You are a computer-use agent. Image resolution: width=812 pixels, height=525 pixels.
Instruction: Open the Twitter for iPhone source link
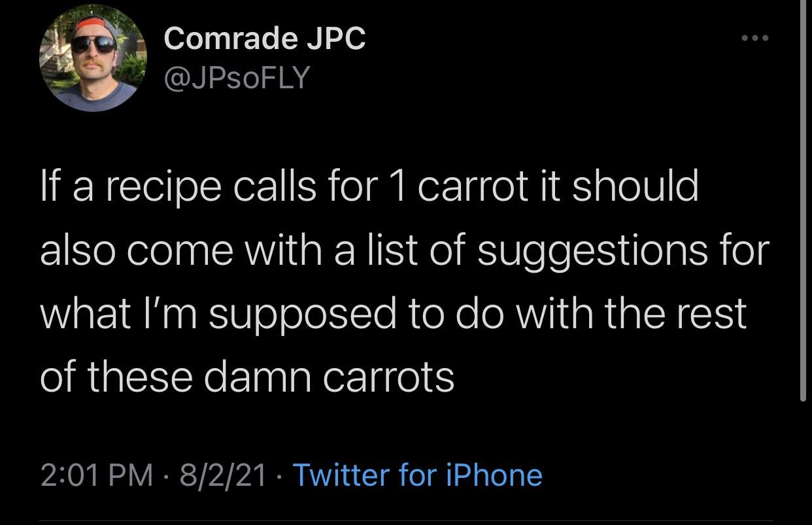click(417, 475)
